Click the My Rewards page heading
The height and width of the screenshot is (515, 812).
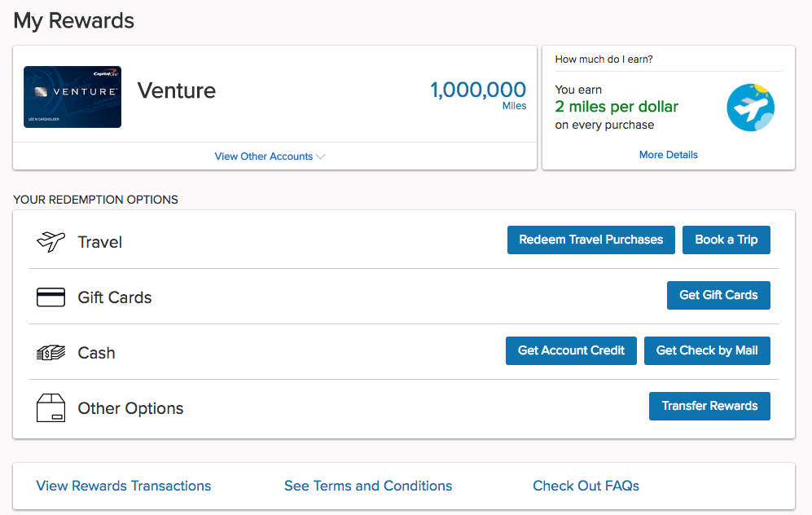(x=73, y=21)
